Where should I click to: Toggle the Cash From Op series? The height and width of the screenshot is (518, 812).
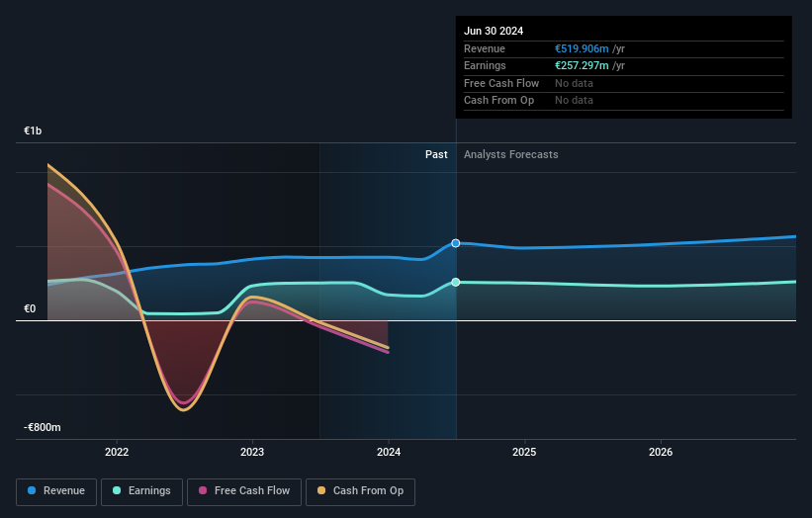pos(360,491)
